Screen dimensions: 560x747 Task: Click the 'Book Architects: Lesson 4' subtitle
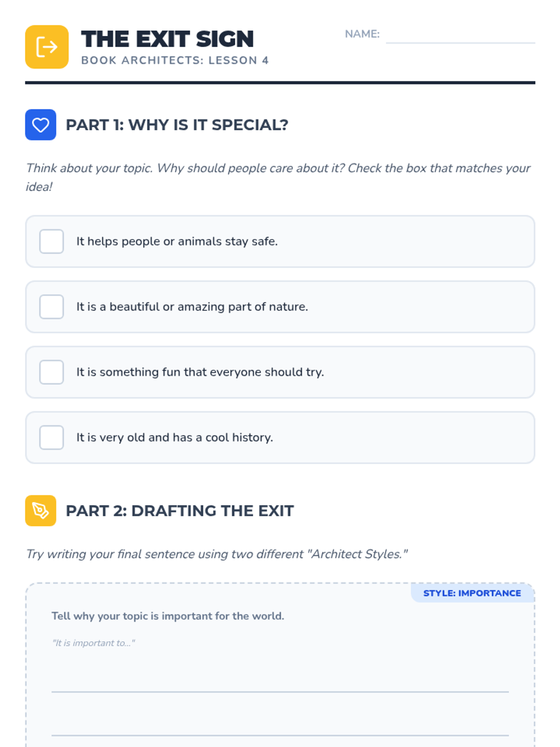tap(175, 60)
